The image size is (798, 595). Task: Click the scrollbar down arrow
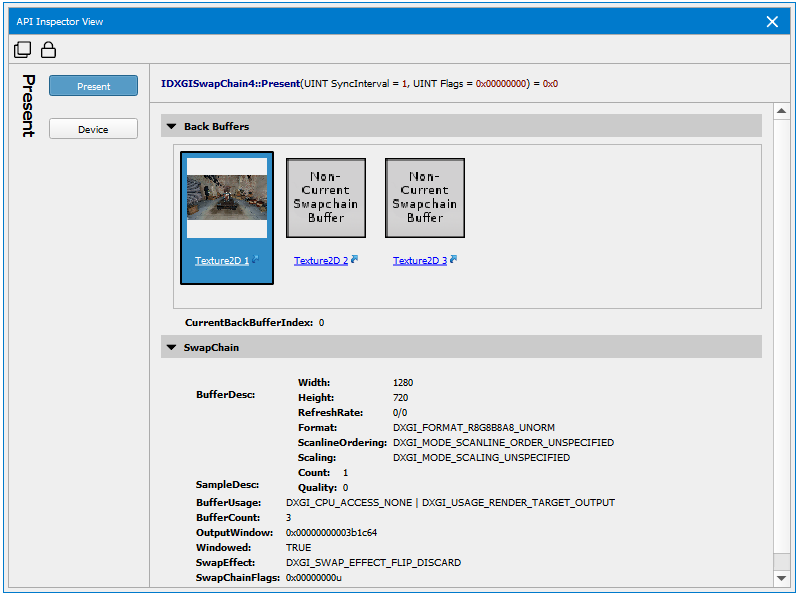click(x=781, y=578)
